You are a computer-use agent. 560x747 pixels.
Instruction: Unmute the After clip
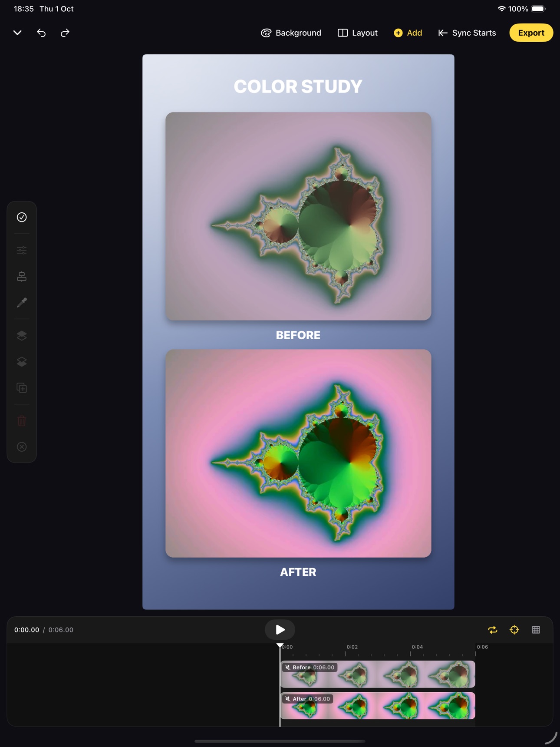287,699
